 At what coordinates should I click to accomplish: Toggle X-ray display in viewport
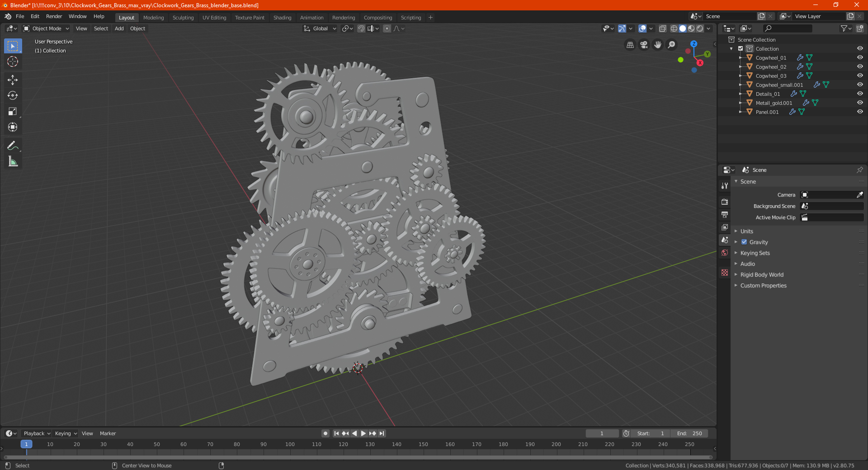pyautogui.click(x=662, y=28)
